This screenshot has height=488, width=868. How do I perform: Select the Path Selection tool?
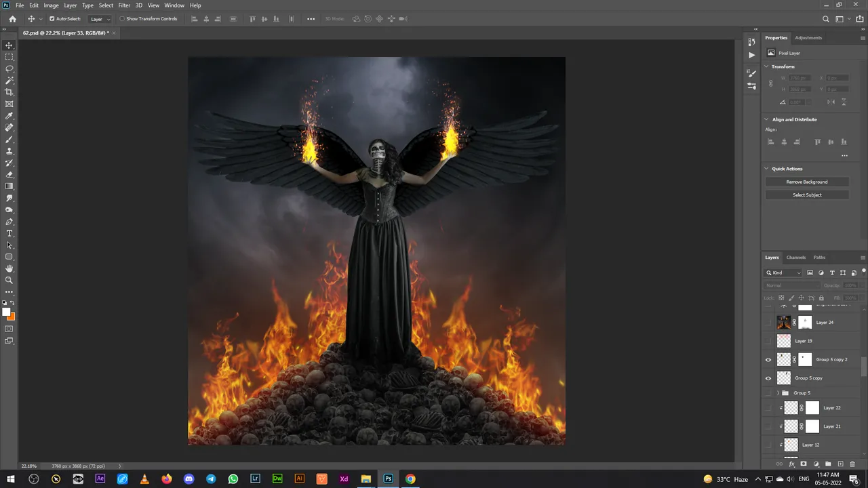click(x=9, y=245)
